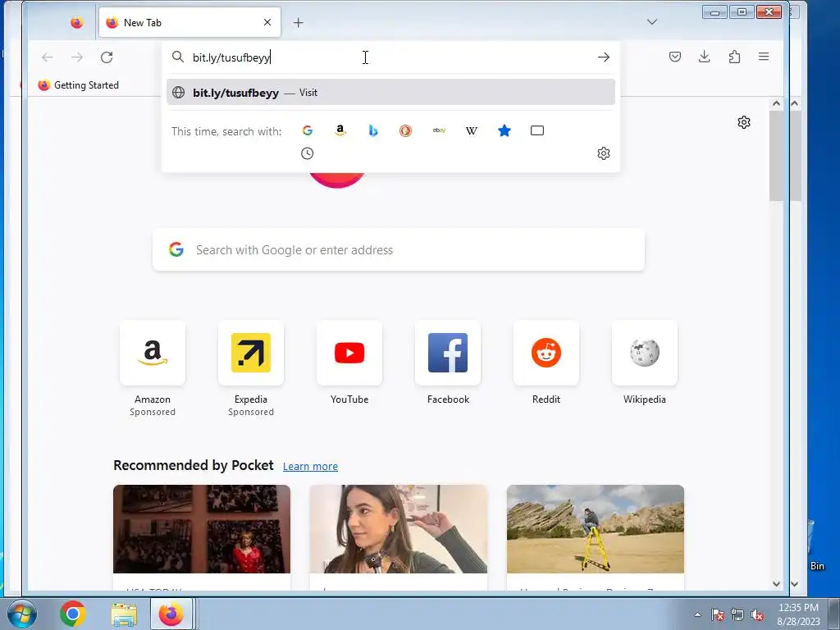
Task: Personalize new tab gear icon
Action: click(744, 122)
